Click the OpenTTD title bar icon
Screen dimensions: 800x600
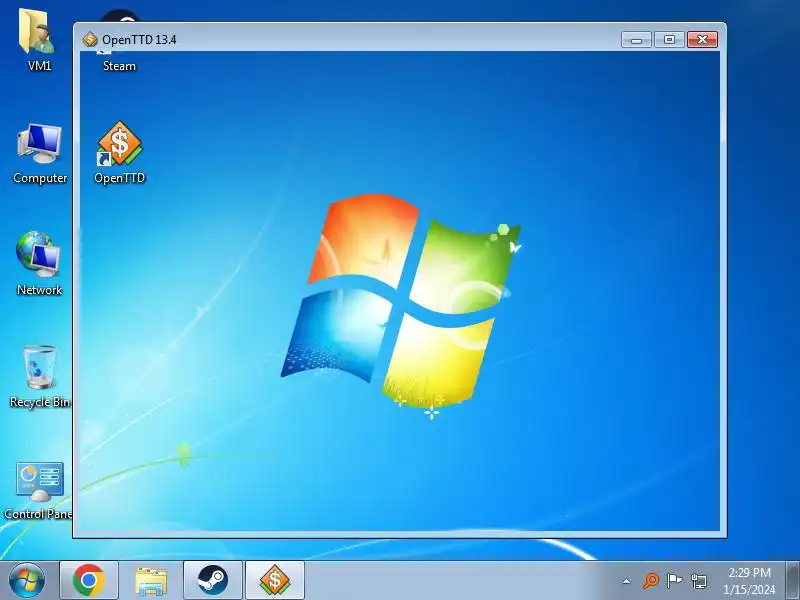(x=90, y=39)
